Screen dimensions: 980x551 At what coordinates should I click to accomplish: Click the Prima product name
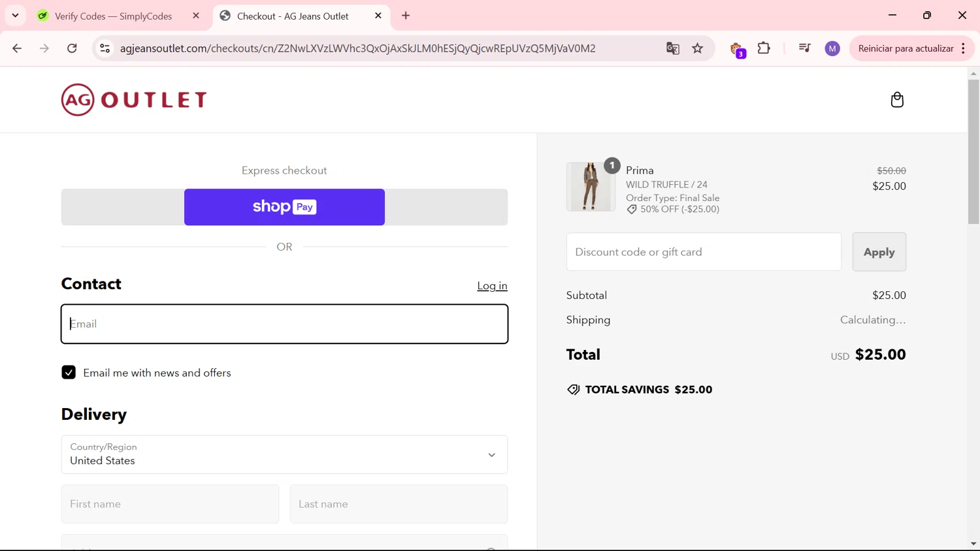pos(640,170)
